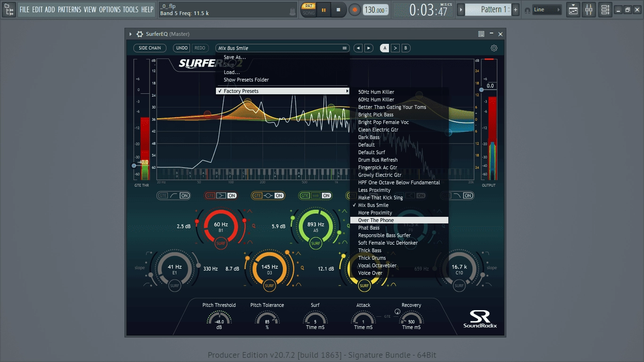Adjust the GTE THR slider handle at -40.0
Image resolution: width=644 pixels, height=362 pixels.
coord(134,165)
